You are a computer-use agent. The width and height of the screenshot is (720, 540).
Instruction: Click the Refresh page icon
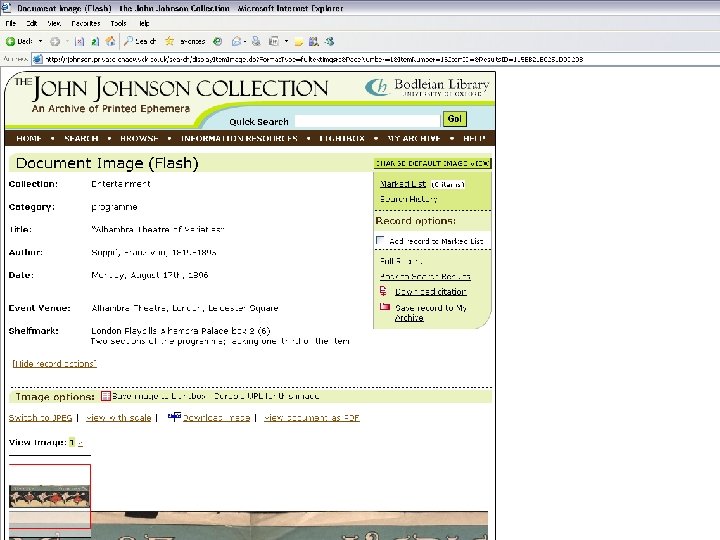coord(95,42)
